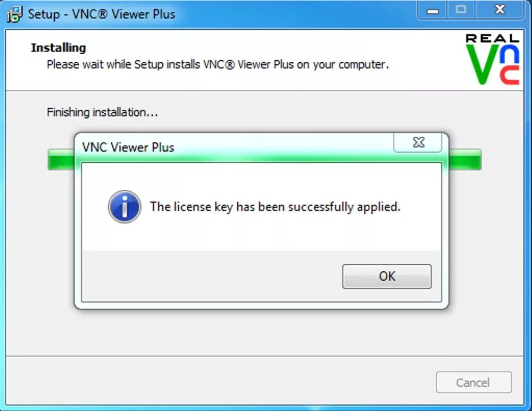Click the 'Finishing installation...' status text
Image resolution: width=532 pixels, height=411 pixels.
[102, 112]
